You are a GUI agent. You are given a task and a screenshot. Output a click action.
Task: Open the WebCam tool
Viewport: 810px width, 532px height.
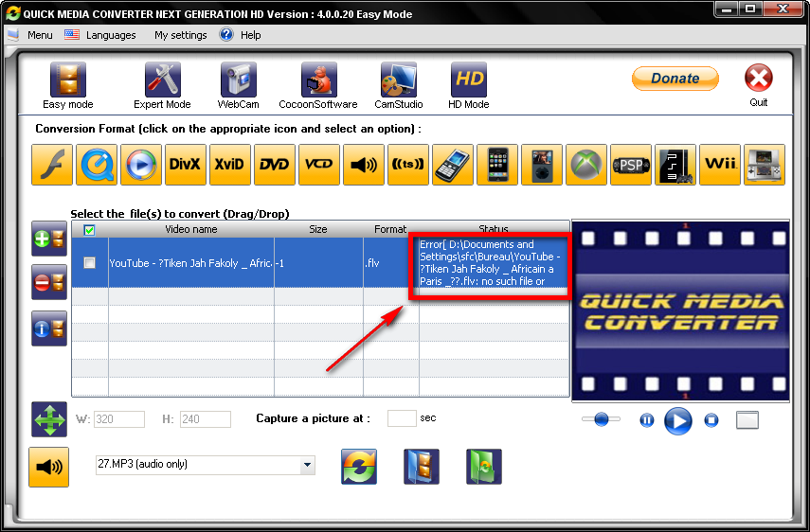pyautogui.click(x=238, y=85)
